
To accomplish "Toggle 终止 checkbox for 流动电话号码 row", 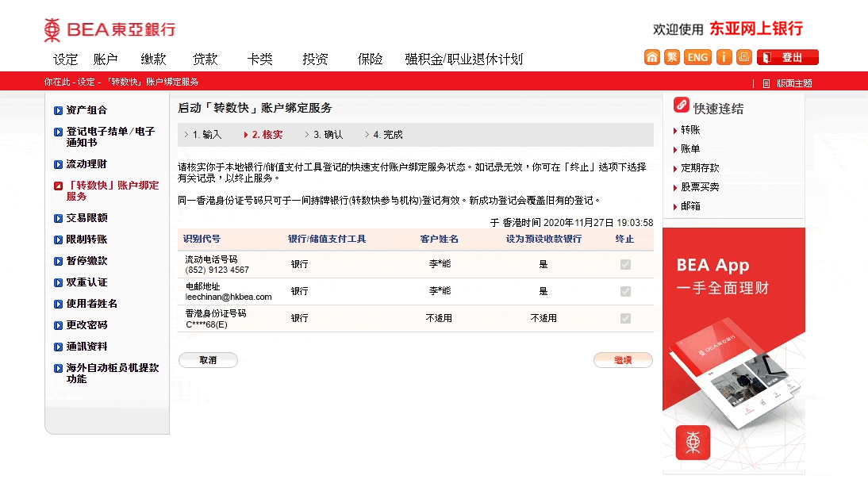I will (x=625, y=265).
